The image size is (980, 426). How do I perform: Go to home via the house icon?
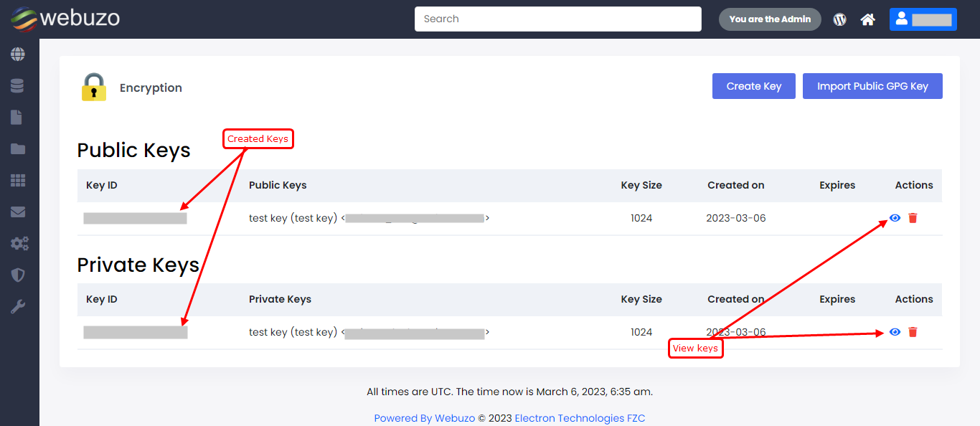(x=867, y=19)
